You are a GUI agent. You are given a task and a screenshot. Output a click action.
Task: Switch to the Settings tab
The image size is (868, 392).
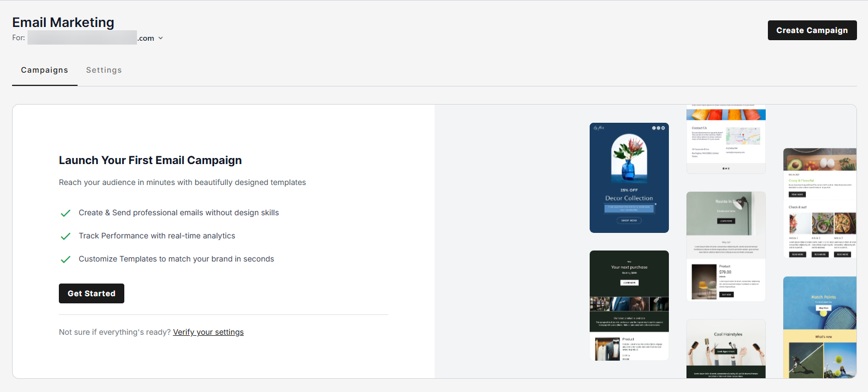click(x=104, y=70)
